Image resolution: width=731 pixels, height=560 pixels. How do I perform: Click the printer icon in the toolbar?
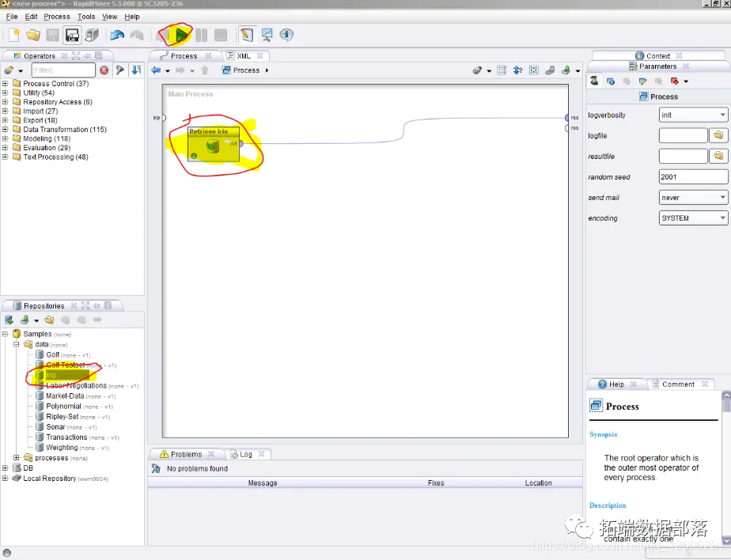click(92, 35)
